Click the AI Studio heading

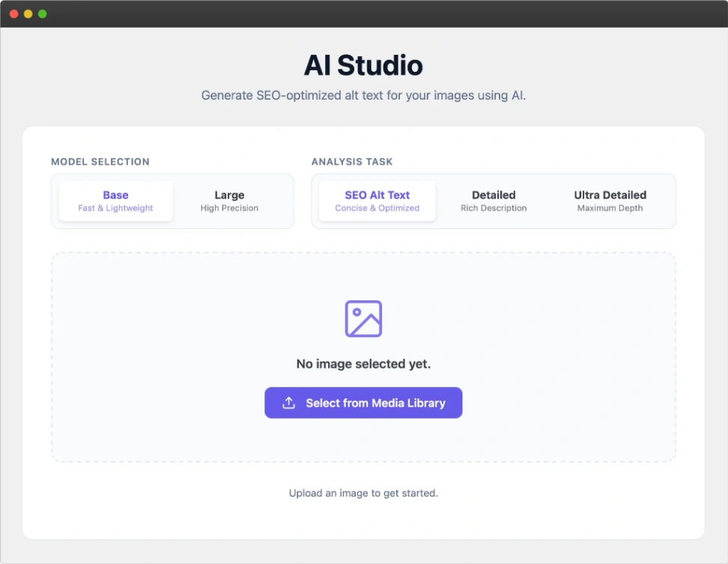(363, 65)
